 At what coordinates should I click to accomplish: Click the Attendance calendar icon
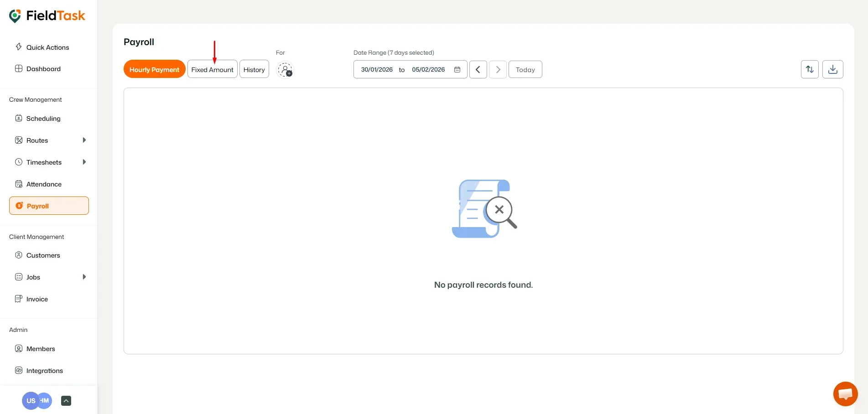click(19, 184)
